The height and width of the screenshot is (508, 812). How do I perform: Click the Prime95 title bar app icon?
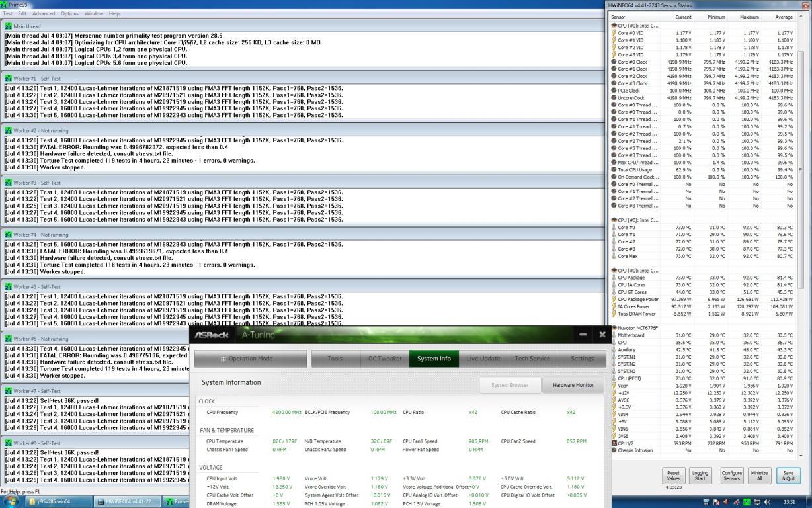4,4
